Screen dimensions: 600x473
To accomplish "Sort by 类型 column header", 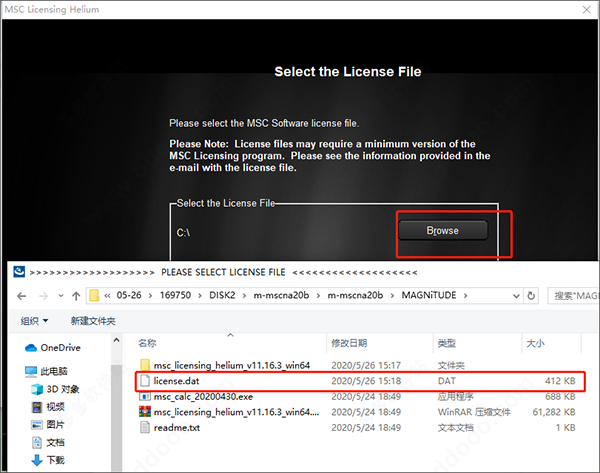I will (447, 343).
